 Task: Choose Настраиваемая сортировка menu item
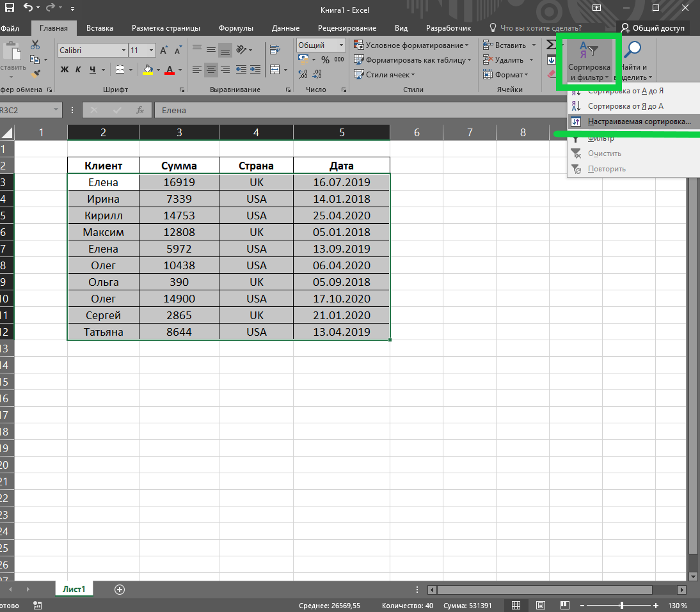pyautogui.click(x=639, y=122)
